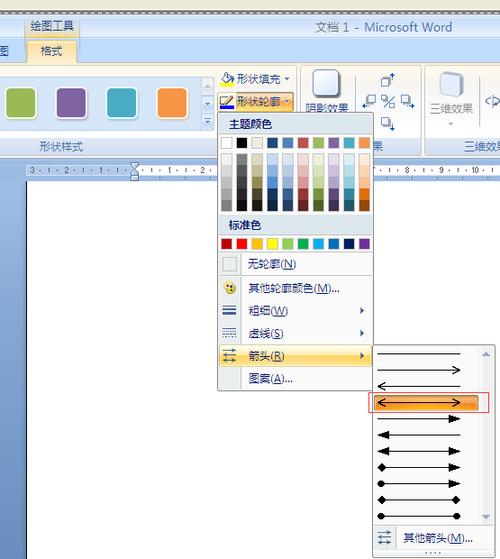The image size is (500, 559).
Task: Select the green shape style thumbnail
Action: tap(21, 103)
